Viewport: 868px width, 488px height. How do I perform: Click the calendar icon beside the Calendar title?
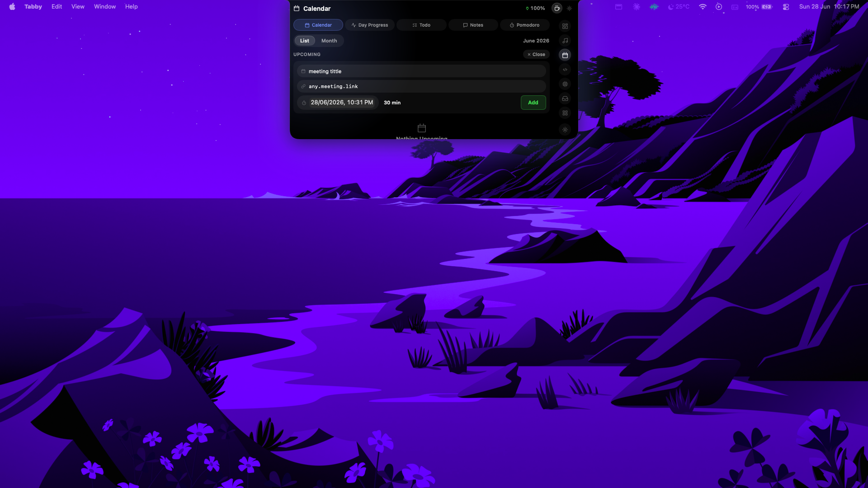(297, 8)
